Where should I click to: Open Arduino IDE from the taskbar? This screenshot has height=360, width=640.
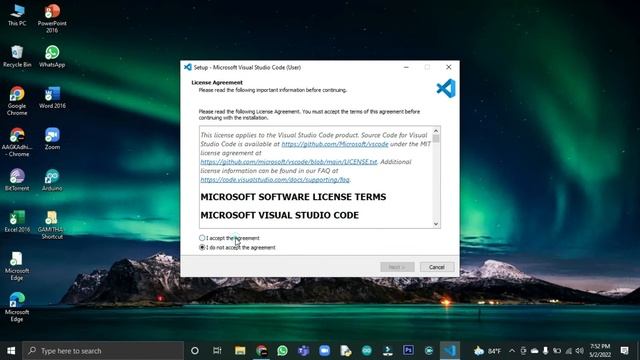tap(367, 351)
